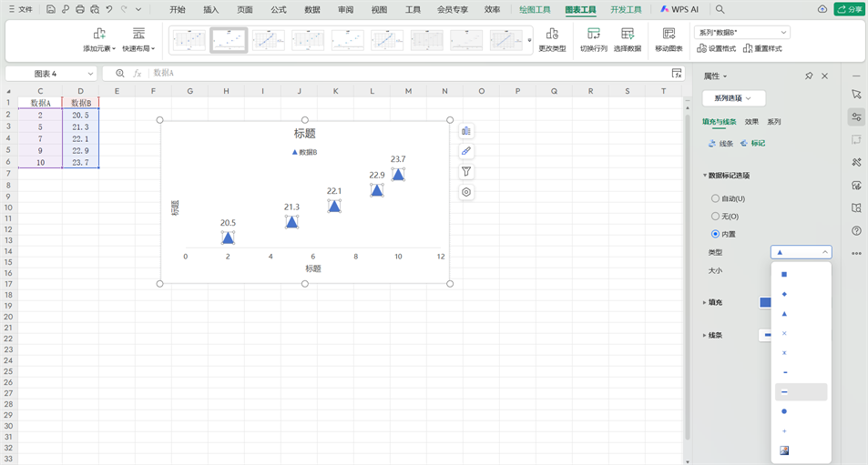Click the chart filter funnel icon

pyautogui.click(x=466, y=172)
